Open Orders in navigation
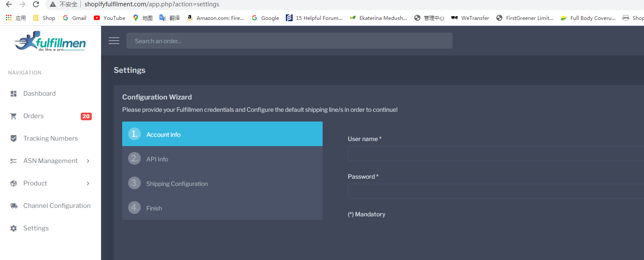 [33, 116]
